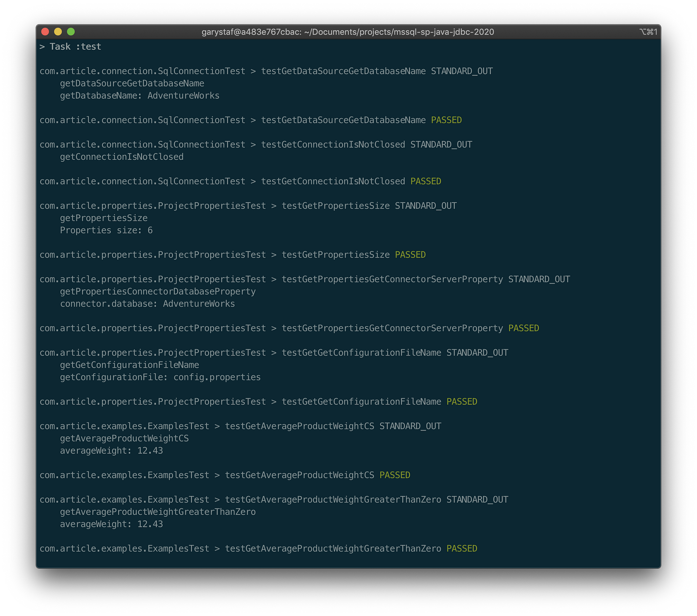Click PASSED after testGetPropertiesSize
697x616 pixels.
coord(410,255)
